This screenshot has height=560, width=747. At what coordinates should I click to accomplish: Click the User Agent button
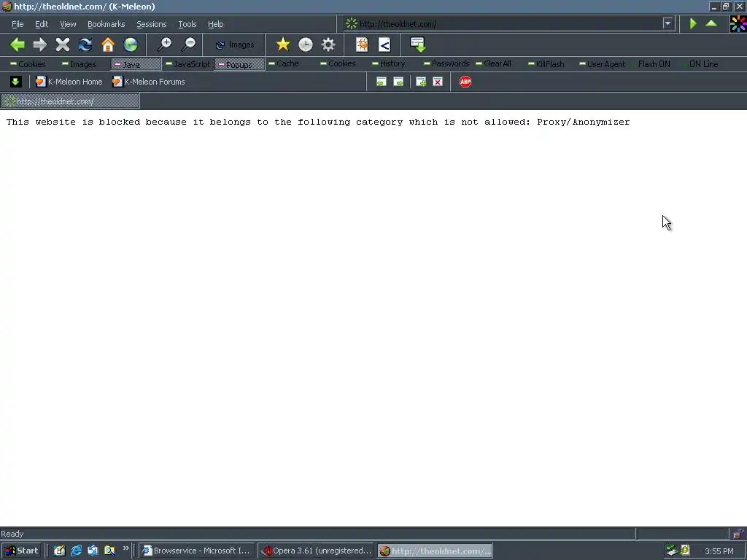pyautogui.click(x=602, y=64)
